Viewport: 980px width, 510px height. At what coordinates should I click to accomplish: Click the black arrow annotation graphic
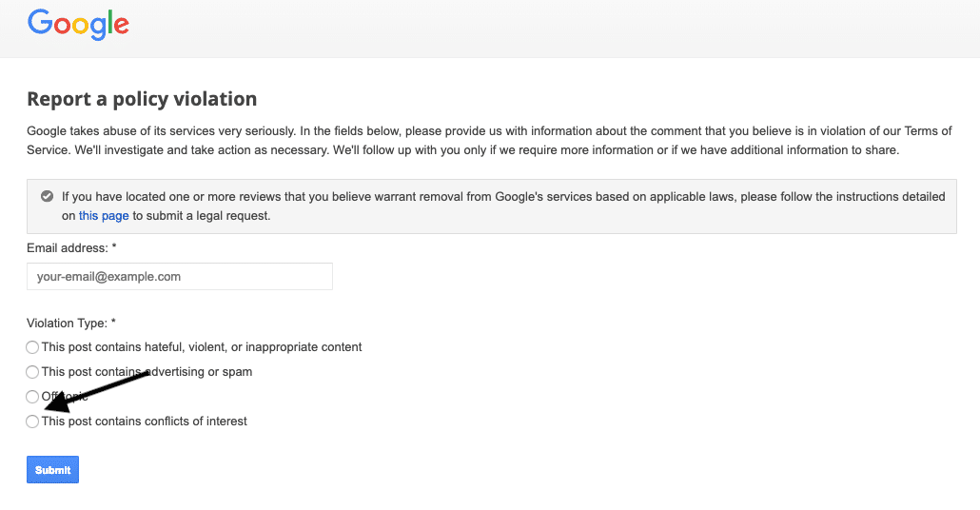point(97,393)
